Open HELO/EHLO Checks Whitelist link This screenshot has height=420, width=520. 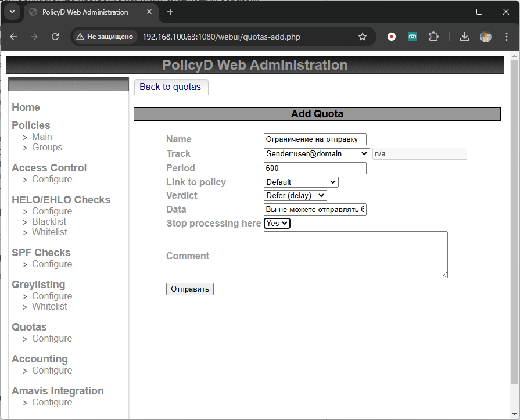click(x=49, y=232)
